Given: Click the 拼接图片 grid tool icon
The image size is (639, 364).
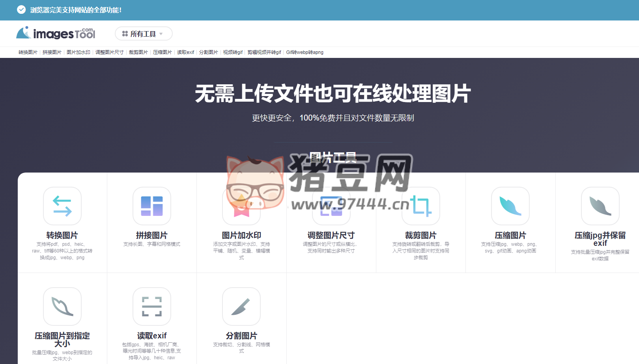Looking at the screenshot, I should tap(151, 206).
